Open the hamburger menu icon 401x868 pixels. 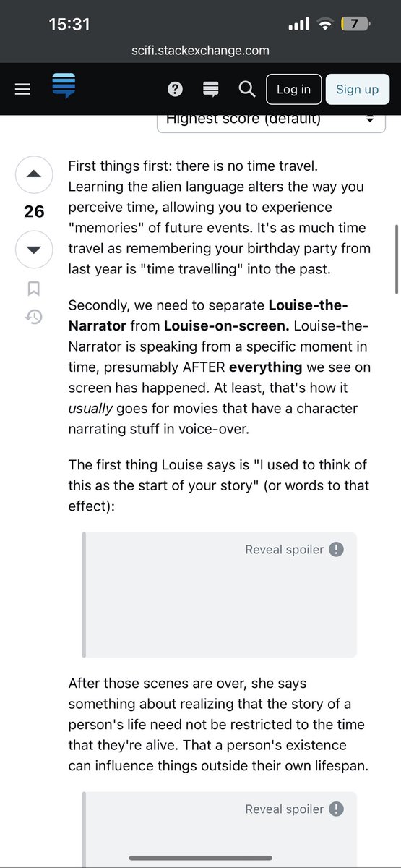[23, 89]
